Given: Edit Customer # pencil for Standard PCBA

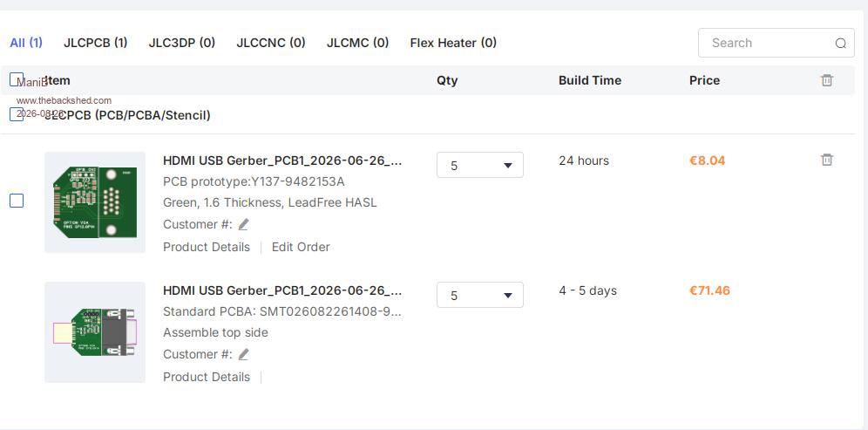Looking at the screenshot, I should [x=243, y=354].
